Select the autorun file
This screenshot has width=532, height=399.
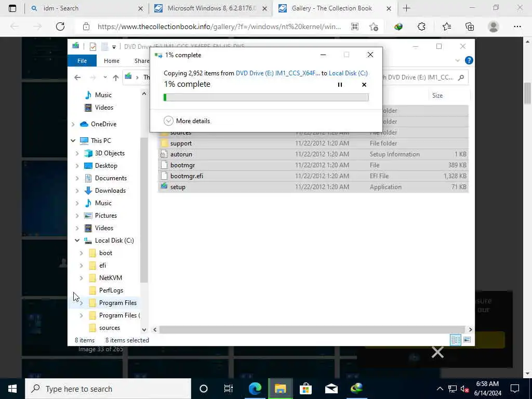point(313,154)
